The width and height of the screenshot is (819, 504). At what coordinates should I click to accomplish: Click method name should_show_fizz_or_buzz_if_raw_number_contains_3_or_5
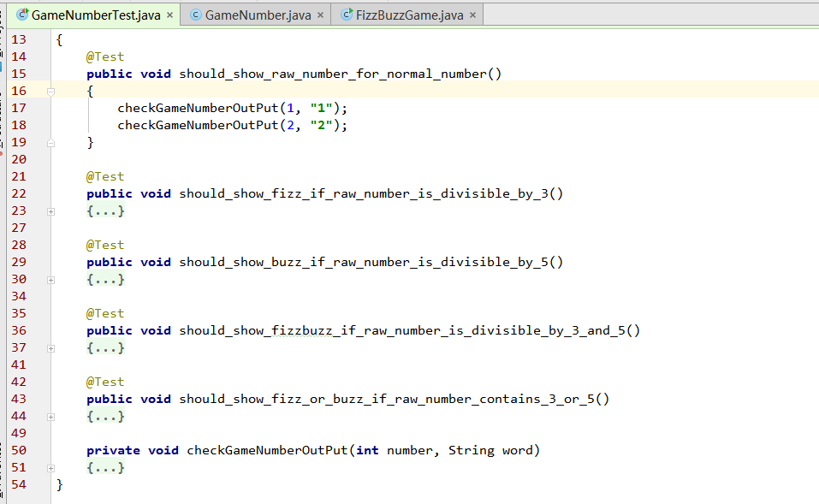click(387, 399)
